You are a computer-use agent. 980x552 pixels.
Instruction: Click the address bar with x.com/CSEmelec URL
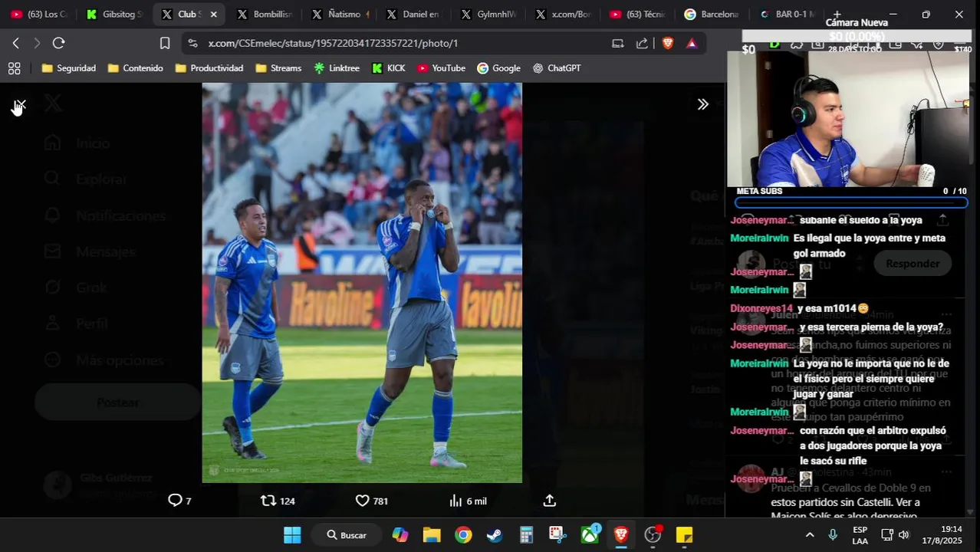click(x=399, y=43)
